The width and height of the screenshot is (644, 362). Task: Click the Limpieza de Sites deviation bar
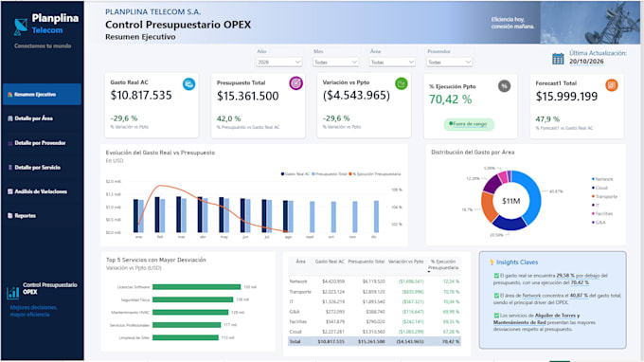click(186, 337)
